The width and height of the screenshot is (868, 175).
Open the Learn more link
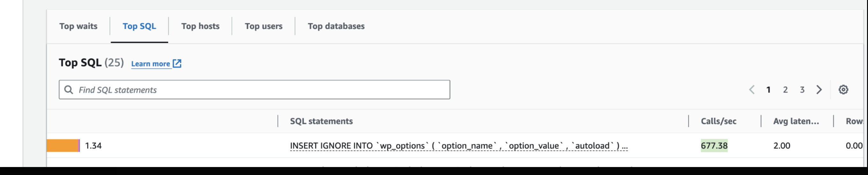[151, 64]
